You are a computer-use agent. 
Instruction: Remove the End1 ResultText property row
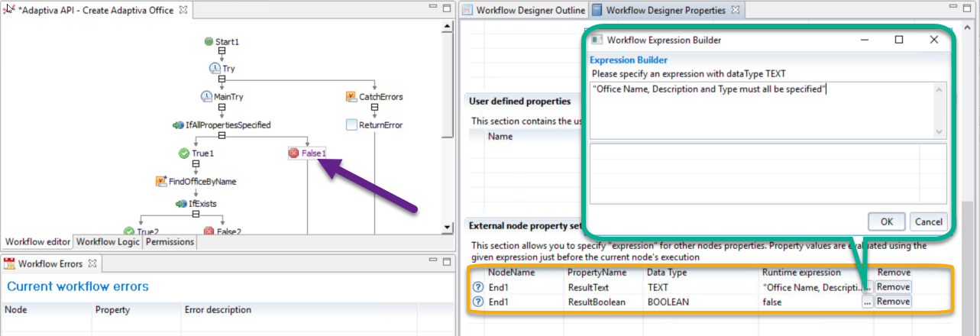893,287
